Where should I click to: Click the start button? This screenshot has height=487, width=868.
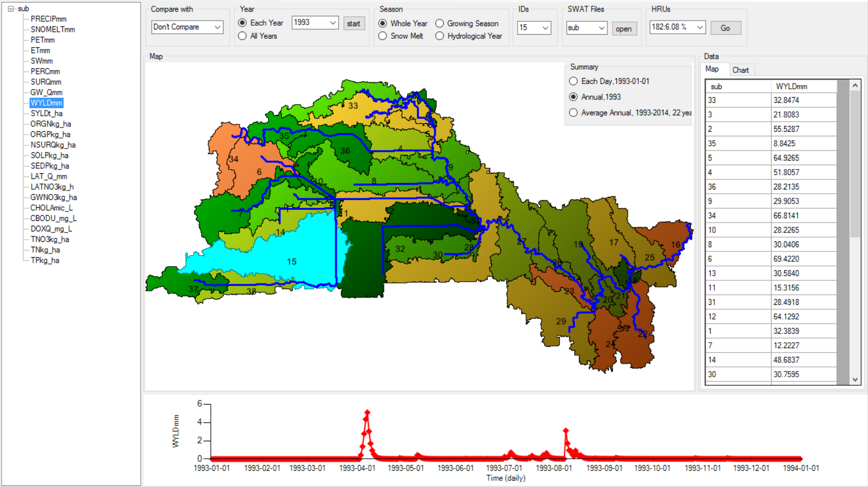[x=354, y=24]
